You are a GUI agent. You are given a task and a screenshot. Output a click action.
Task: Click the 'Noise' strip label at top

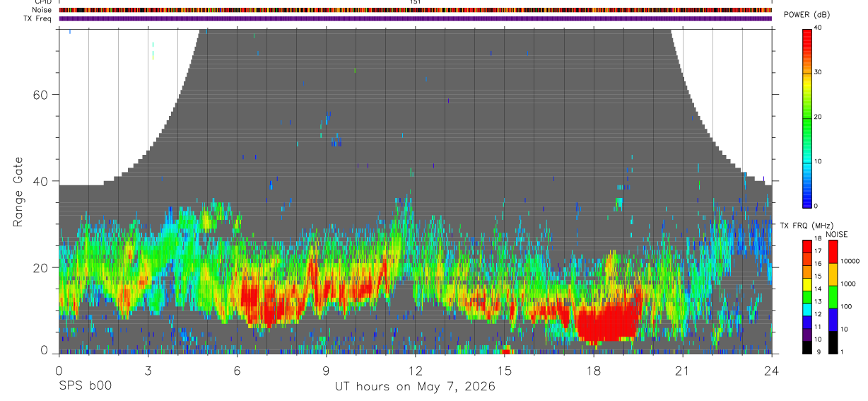[43, 10]
